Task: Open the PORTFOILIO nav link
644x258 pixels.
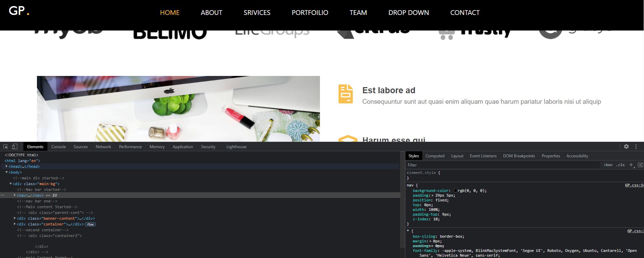Action: pyautogui.click(x=310, y=13)
